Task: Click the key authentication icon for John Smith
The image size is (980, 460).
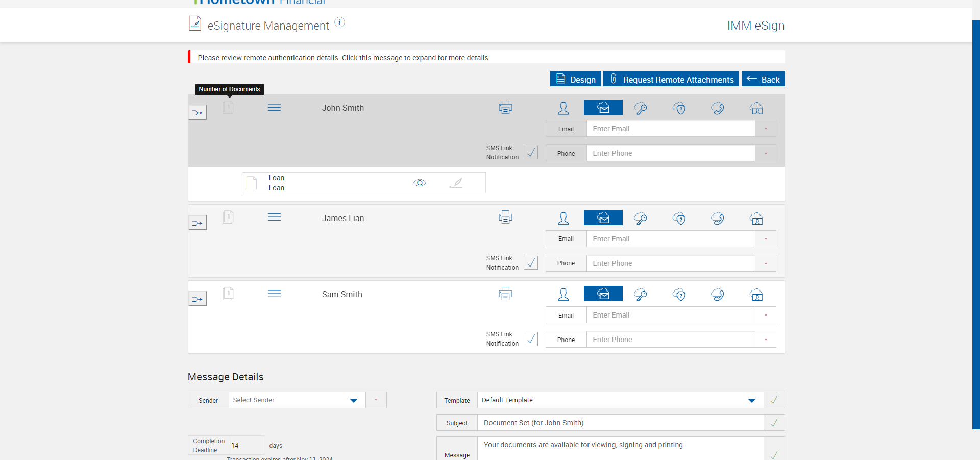Action: click(x=641, y=108)
